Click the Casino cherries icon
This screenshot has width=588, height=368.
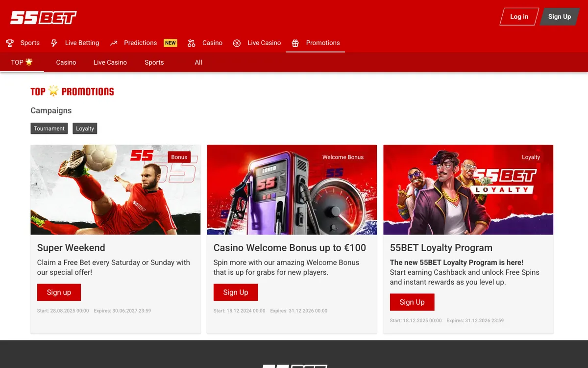(192, 43)
